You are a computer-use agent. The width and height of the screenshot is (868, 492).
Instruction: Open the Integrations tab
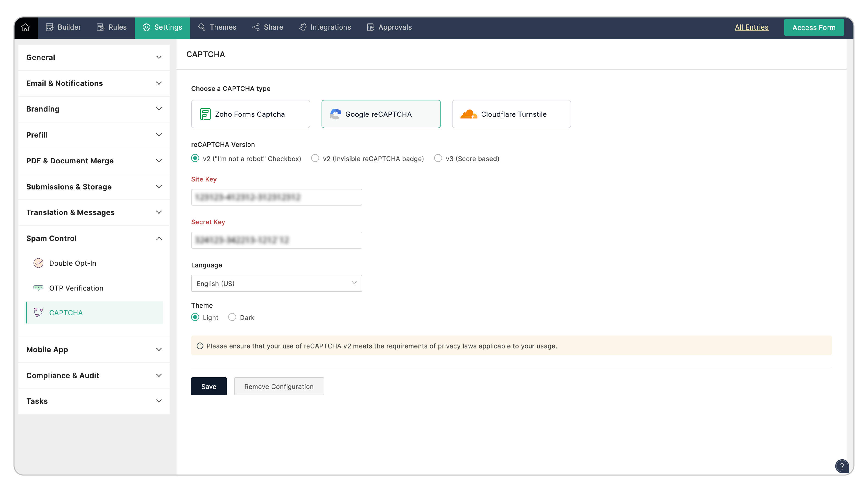tap(325, 27)
